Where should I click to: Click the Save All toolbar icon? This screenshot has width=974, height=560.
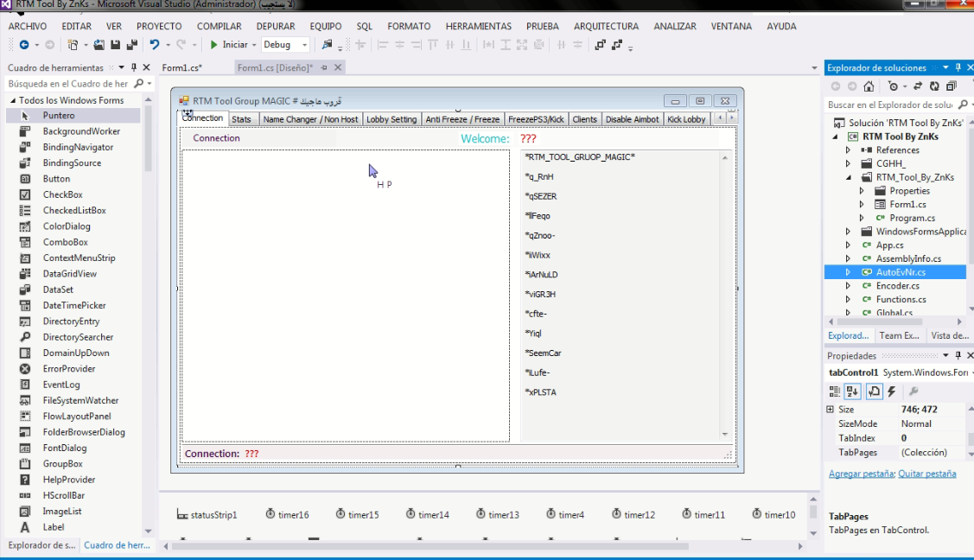[131, 45]
